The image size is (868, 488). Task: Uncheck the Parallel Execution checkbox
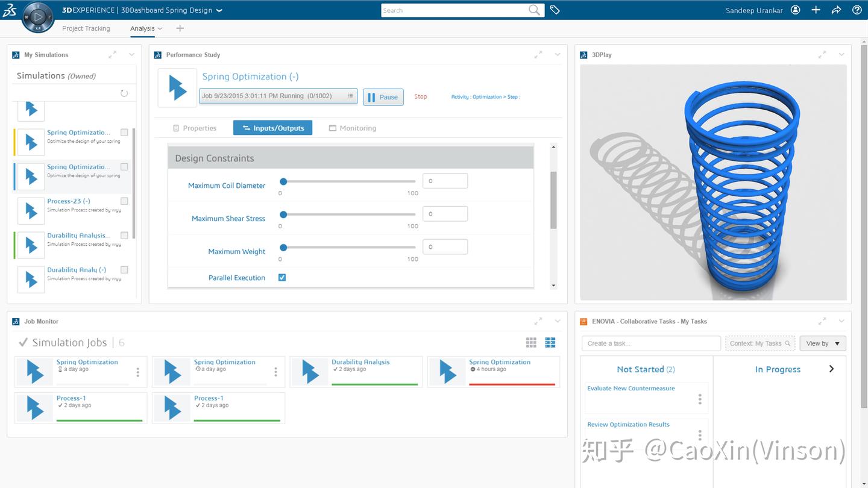coord(282,278)
